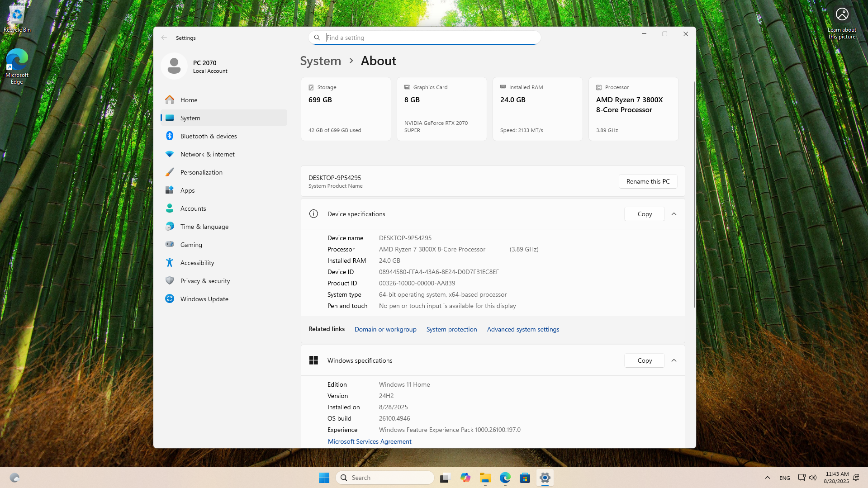Click the OS build value 26100.4946
The width and height of the screenshot is (868, 488).
(x=394, y=418)
